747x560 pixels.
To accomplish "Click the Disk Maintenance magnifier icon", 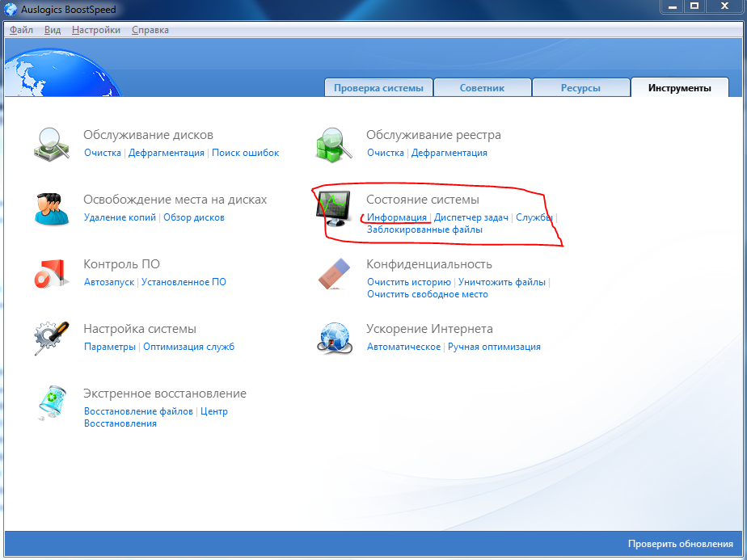I will click(x=52, y=145).
